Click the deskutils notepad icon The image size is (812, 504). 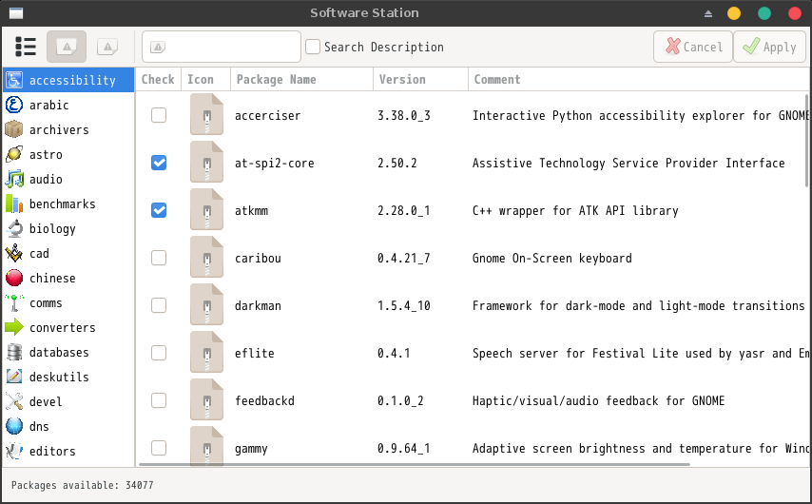[14, 377]
